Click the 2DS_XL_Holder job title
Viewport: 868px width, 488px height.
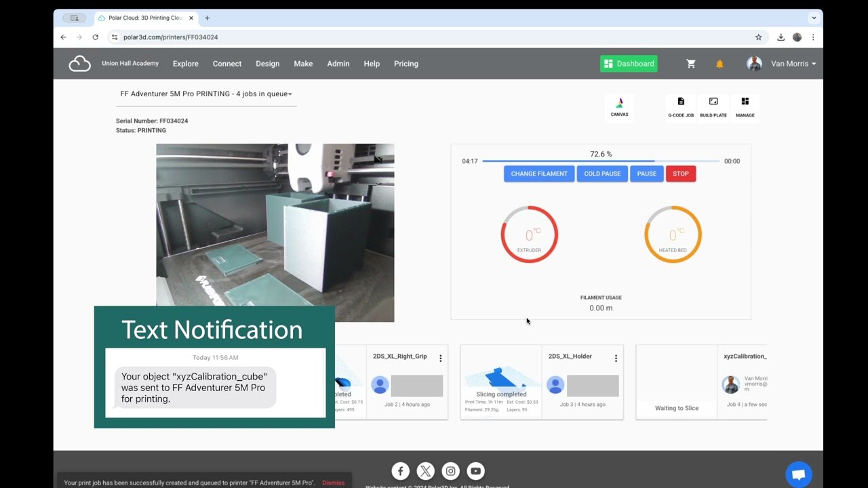(x=570, y=357)
